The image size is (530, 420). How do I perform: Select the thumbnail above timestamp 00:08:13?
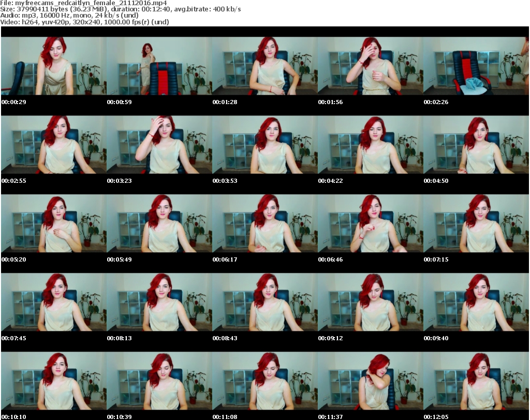(159, 302)
